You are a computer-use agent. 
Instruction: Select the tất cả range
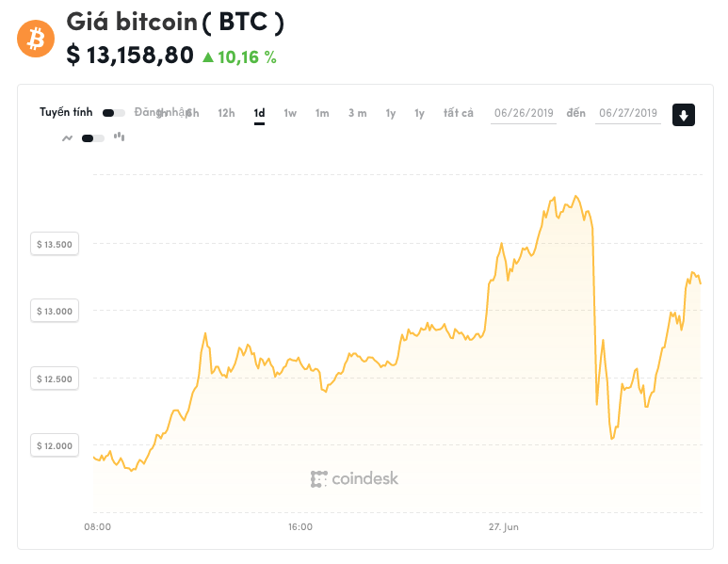[x=459, y=113]
